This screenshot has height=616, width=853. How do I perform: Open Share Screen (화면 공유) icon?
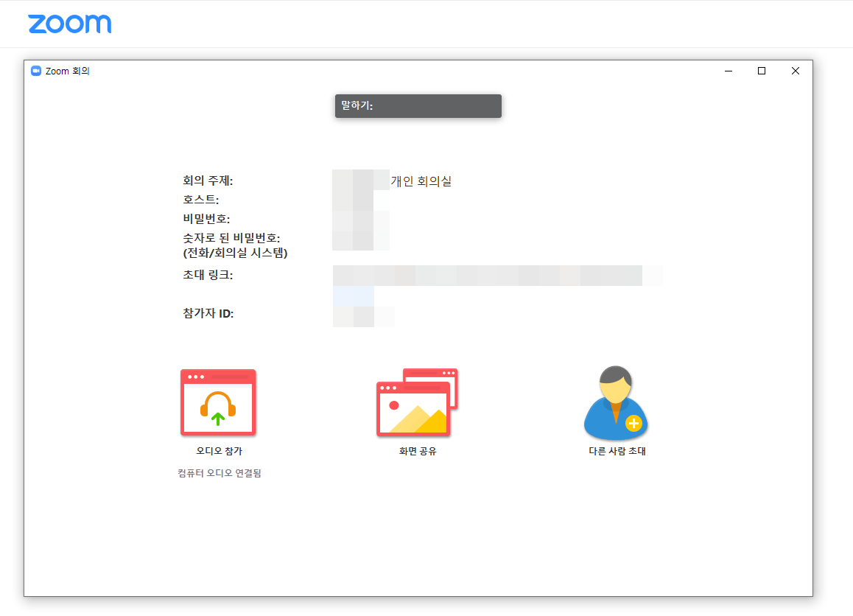(417, 403)
